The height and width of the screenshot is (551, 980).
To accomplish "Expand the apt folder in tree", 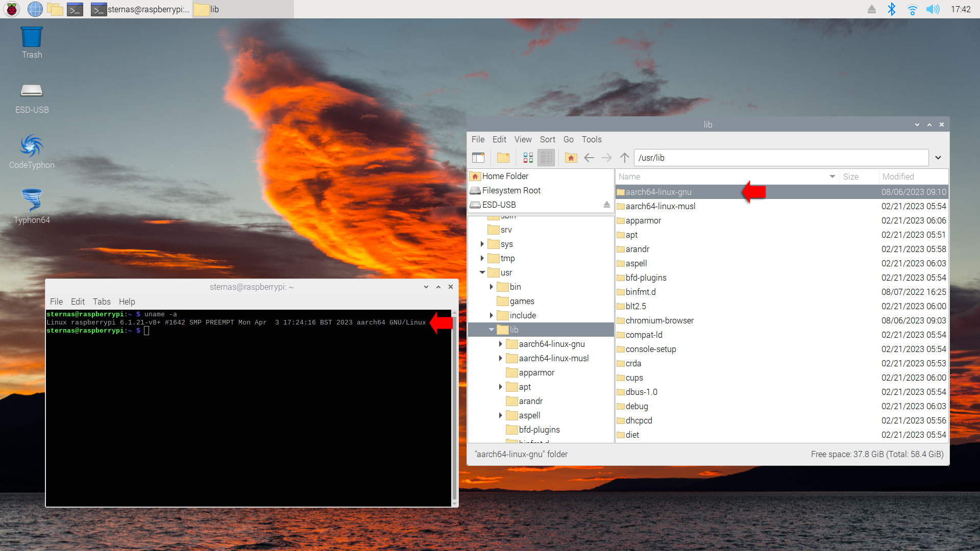I will coord(500,387).
